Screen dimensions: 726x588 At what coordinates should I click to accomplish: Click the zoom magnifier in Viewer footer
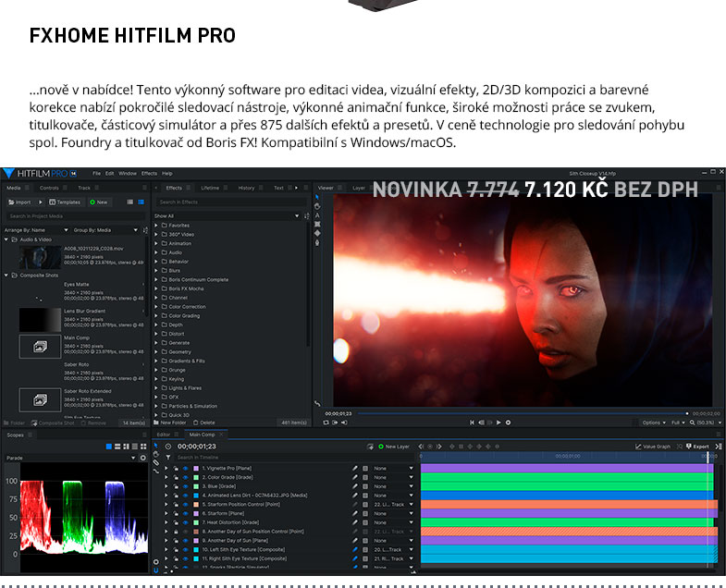[x=692, y=423]
